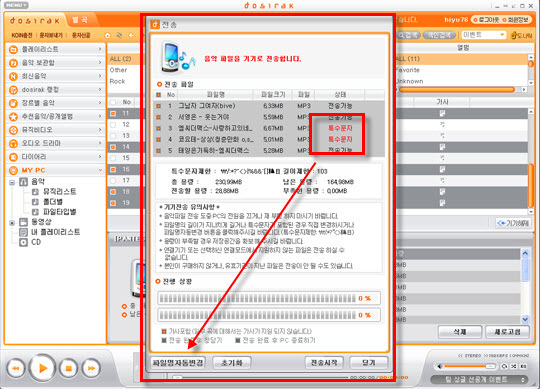The image size is (540, 389).
Task: Click lyrics icon in first 가사 row
Action: (x=442, y=113)
